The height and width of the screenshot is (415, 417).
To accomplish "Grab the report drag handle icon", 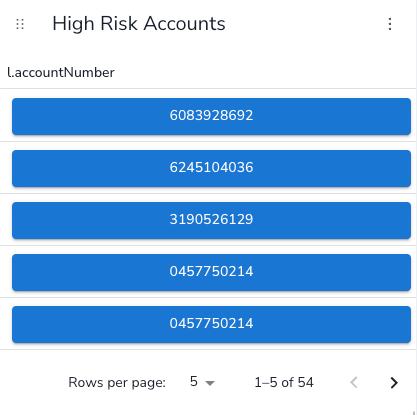I will pos(20,24).
